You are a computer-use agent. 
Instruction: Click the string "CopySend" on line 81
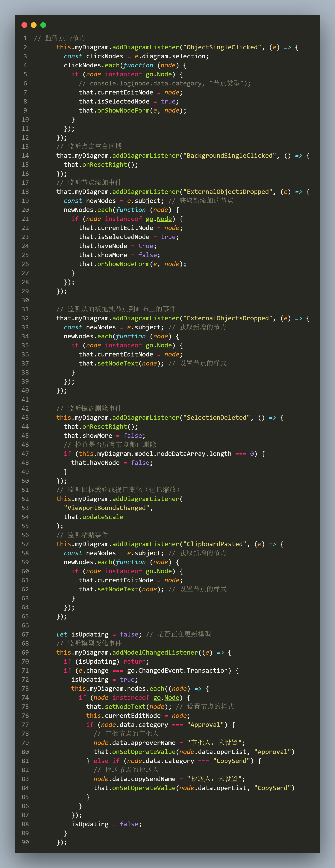pyautogui.click(x=232, y=761)
